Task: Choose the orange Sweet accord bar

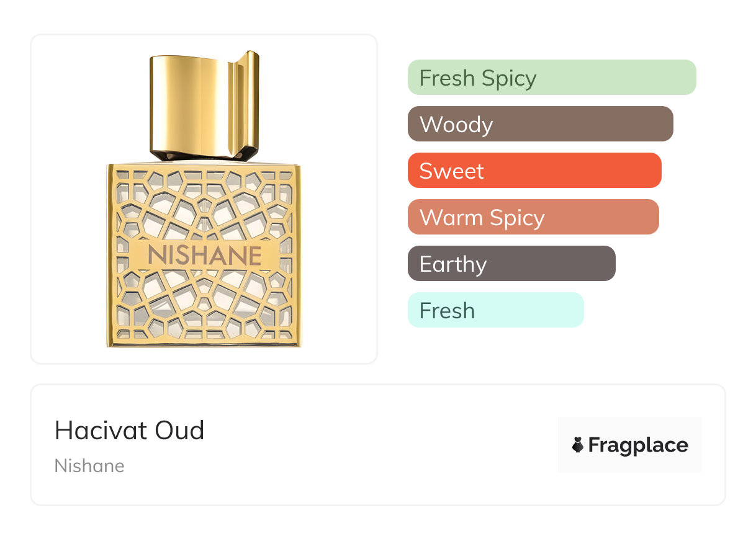Action: (534, 171)
